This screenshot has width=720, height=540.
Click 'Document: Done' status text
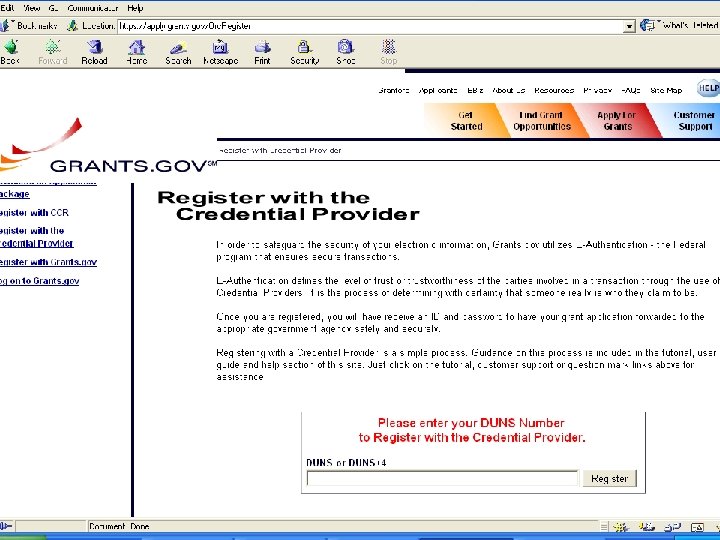119,527
